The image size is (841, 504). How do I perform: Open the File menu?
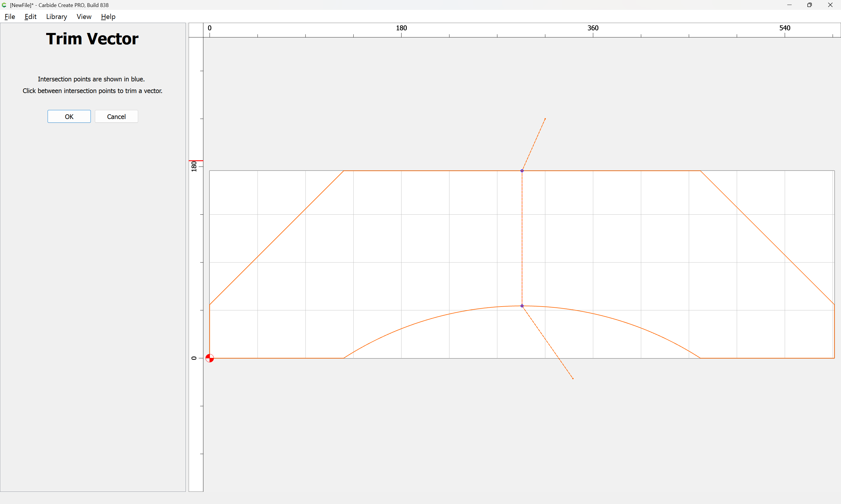10,17
